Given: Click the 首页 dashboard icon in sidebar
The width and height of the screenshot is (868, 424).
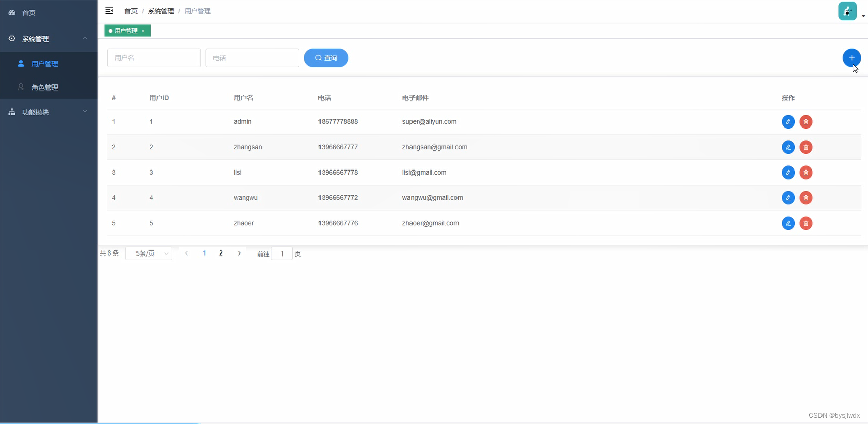Looking at the screenshot, I should pyautogui.click(x=12, y=12).
